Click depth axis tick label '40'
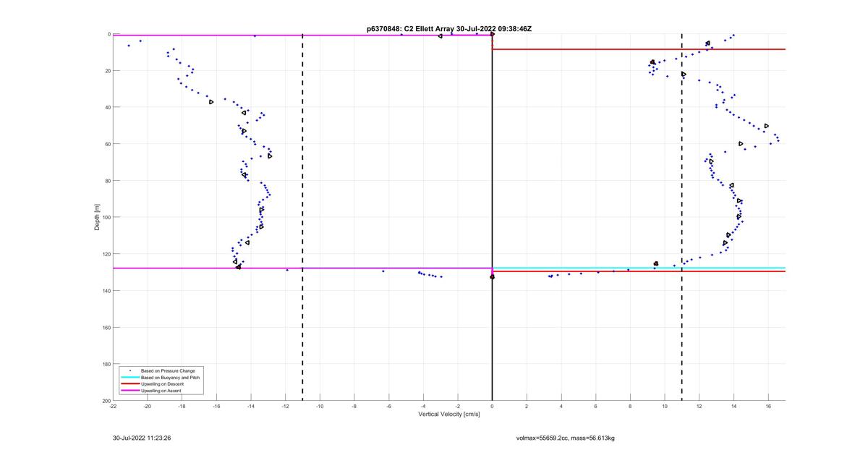This screenshot has height=450, width=868. (x=107, y=107)
